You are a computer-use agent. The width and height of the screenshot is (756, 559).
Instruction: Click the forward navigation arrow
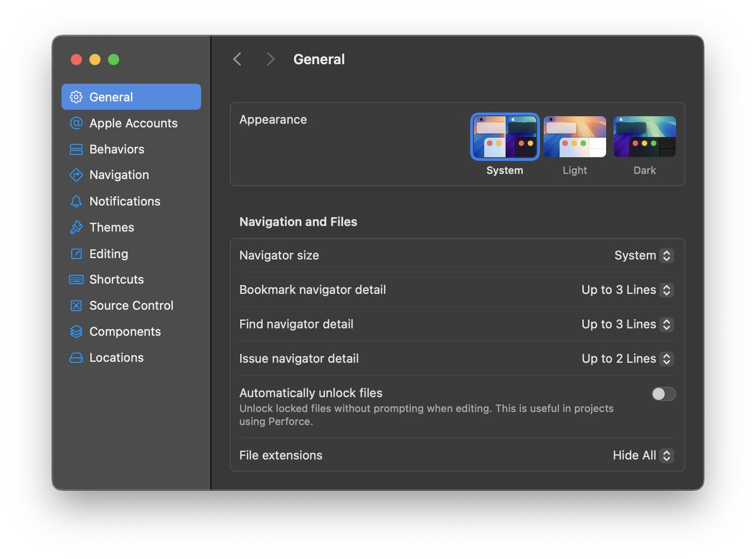270,59
